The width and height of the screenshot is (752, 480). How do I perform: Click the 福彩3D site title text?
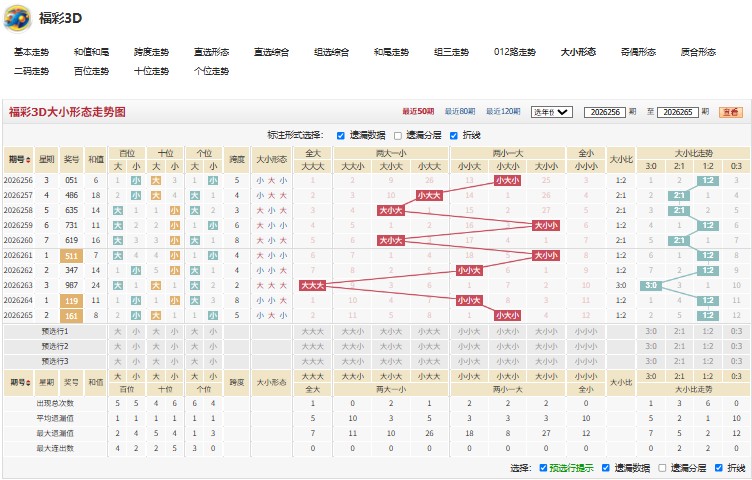point(60,18)
